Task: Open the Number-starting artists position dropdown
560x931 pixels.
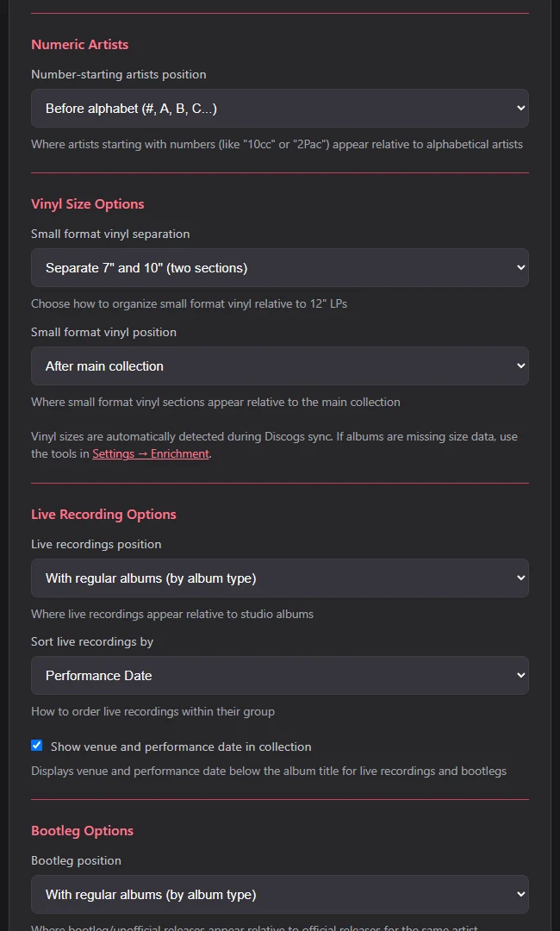Action: click(279, 108)
